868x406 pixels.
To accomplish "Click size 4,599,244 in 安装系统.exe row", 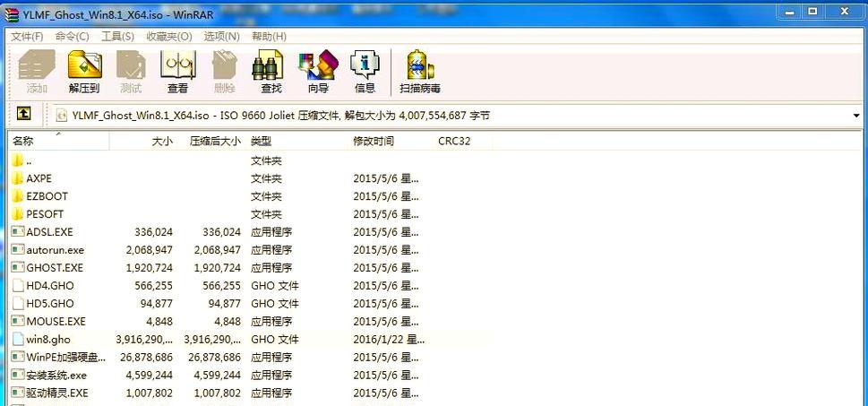I will pos(149,375).
